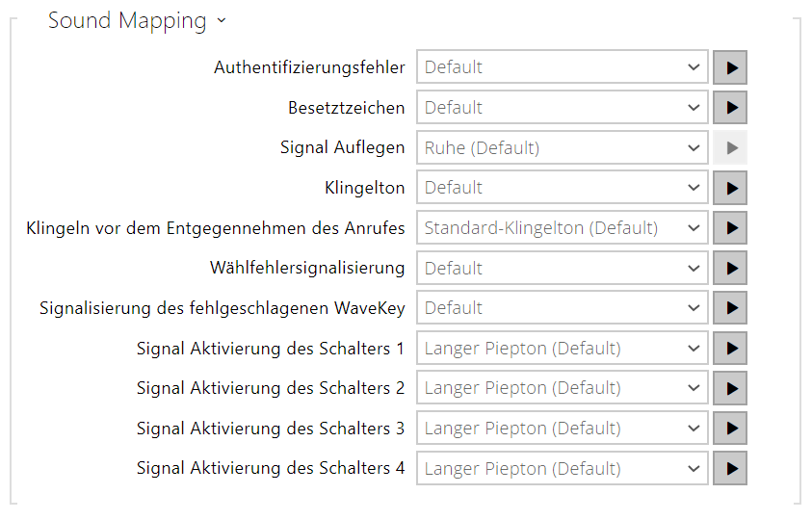Open the Wählfehlersignalisierung dropdown
The image size is (812, 520).
coord(562,268)
